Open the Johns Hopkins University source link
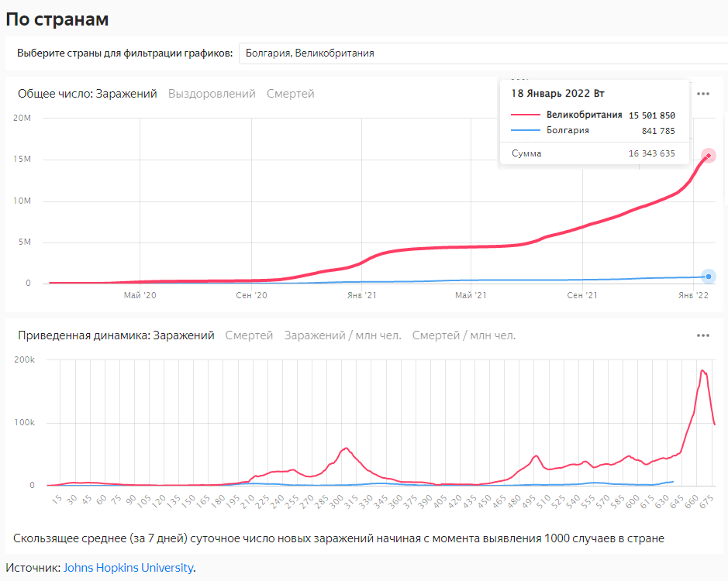728x581 pixels. (128, 568)
